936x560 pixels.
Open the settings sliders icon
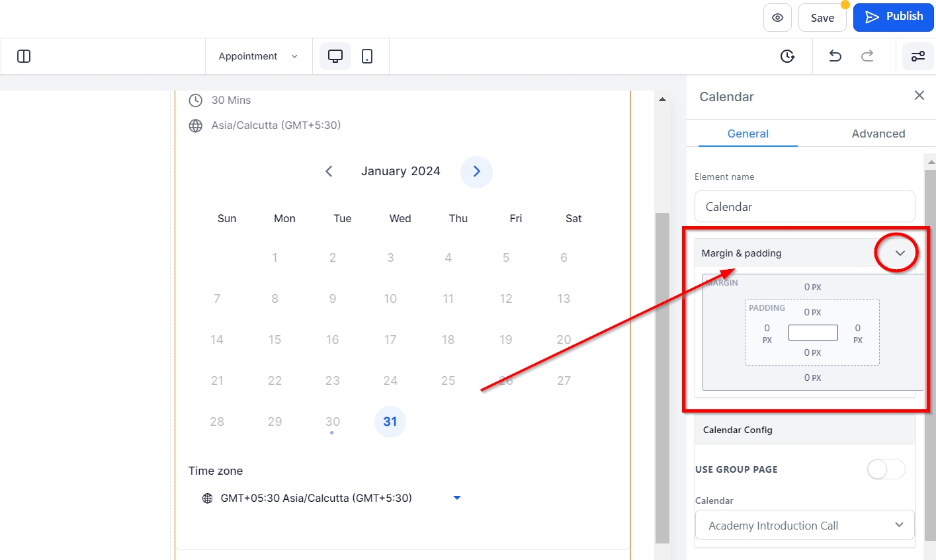click(x=918, y=56)
